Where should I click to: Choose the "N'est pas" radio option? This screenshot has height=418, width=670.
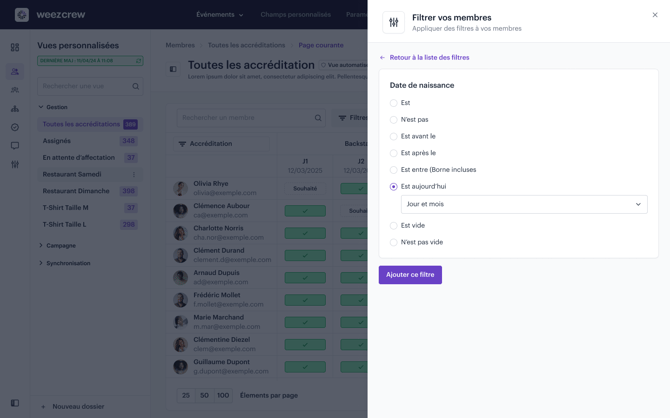coord(394,120)
